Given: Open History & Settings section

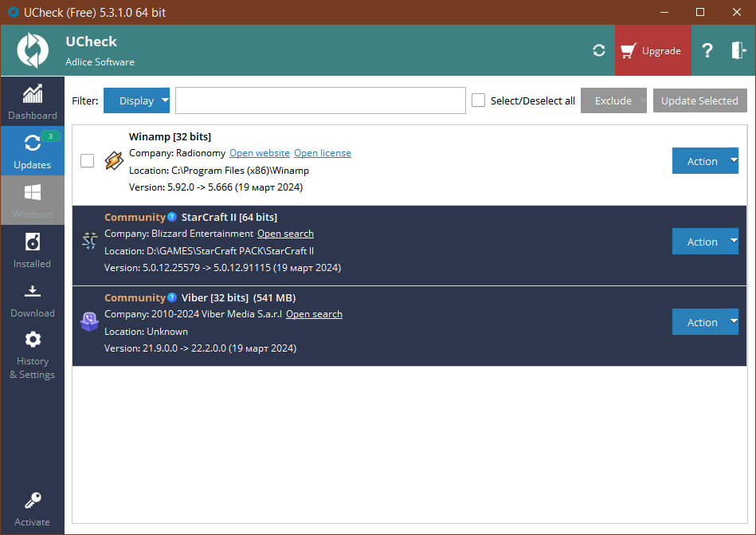Looking at the screenshot, I should point(33,355).
